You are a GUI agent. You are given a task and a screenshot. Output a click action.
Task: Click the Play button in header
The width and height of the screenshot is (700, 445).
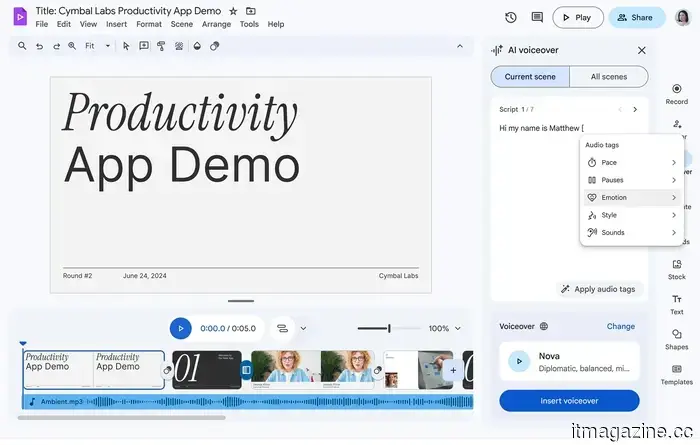578,17
